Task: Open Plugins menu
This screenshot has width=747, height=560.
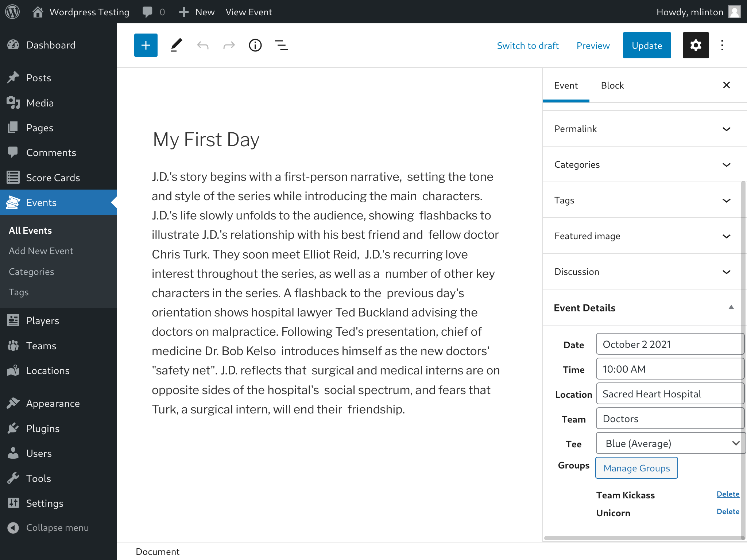Action: (x=58, y=428)
